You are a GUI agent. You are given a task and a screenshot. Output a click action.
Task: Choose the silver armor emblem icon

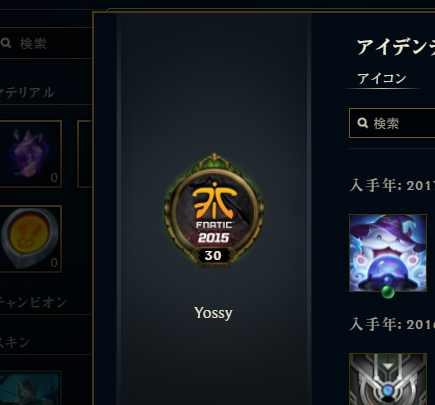coord(388,379)
